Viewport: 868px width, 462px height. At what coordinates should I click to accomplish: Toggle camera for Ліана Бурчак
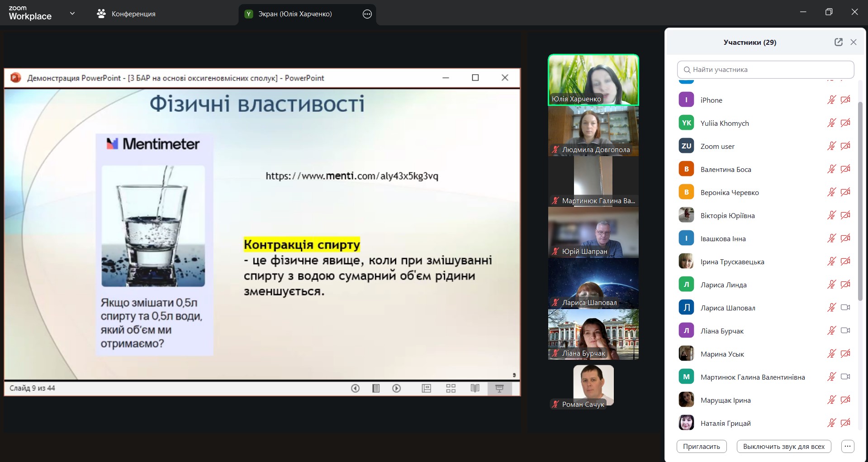(x=845, y=331)
